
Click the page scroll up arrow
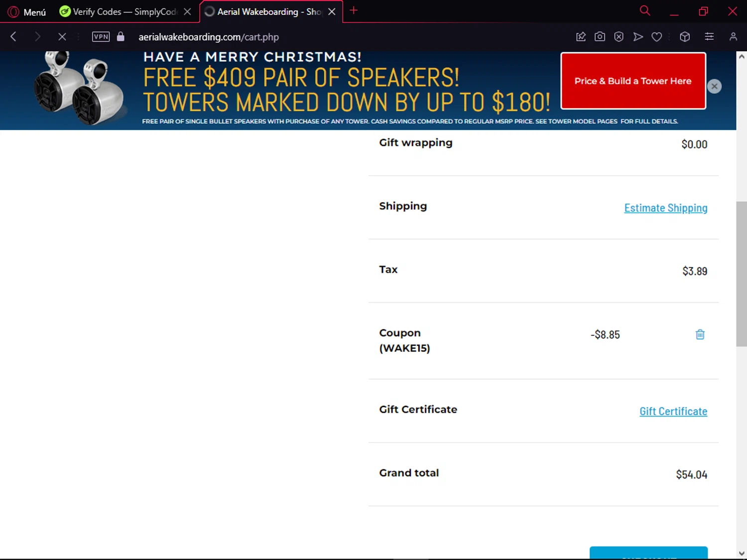[742, 57]
